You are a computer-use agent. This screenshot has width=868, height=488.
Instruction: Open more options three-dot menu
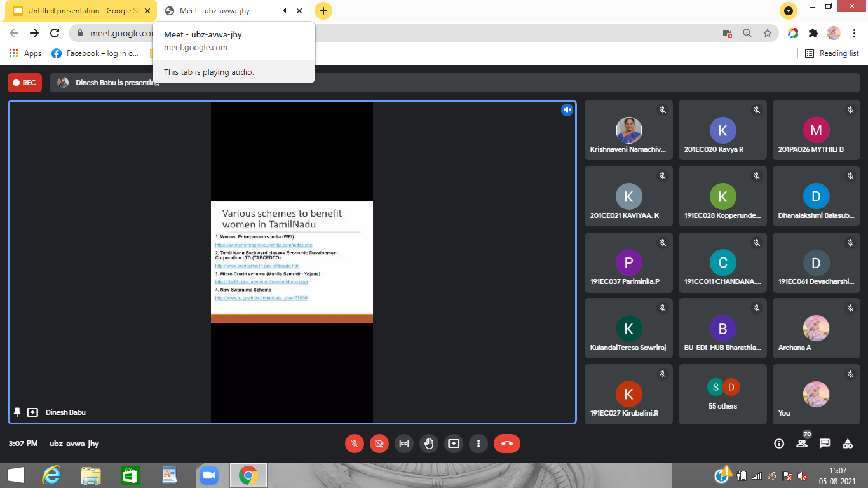coord(478,444)
